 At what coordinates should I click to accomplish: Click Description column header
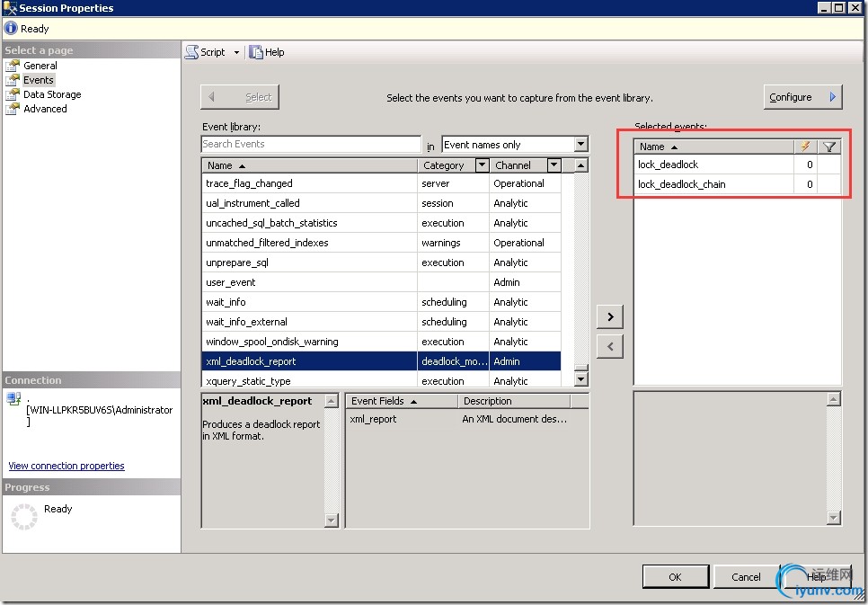514,401
